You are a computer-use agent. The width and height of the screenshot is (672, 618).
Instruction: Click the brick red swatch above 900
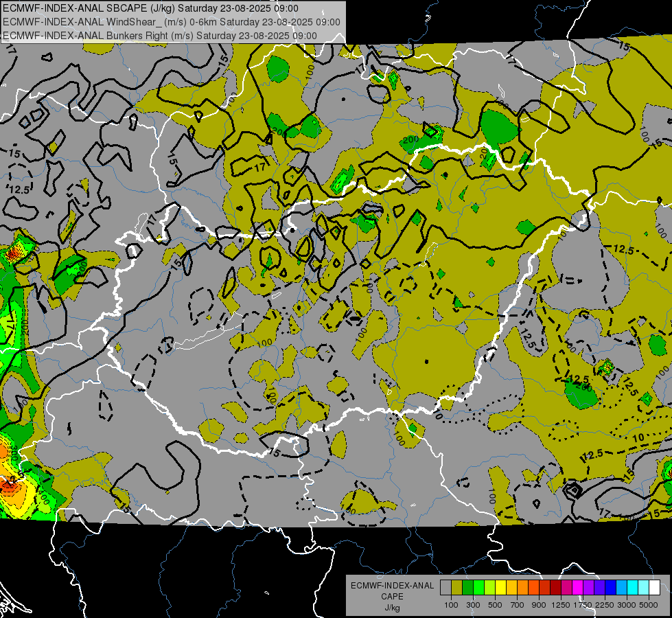[545, 588]
